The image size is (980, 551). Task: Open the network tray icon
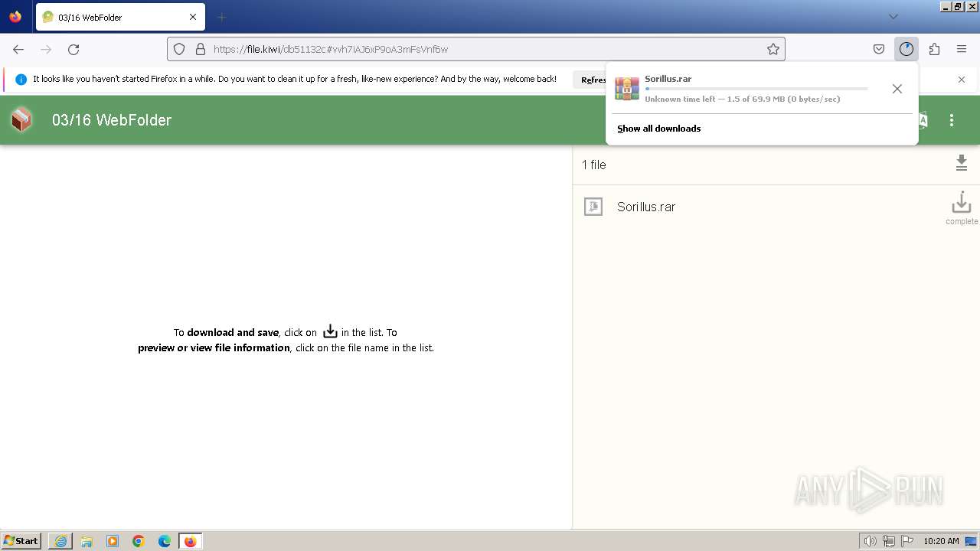coord(889,541)
